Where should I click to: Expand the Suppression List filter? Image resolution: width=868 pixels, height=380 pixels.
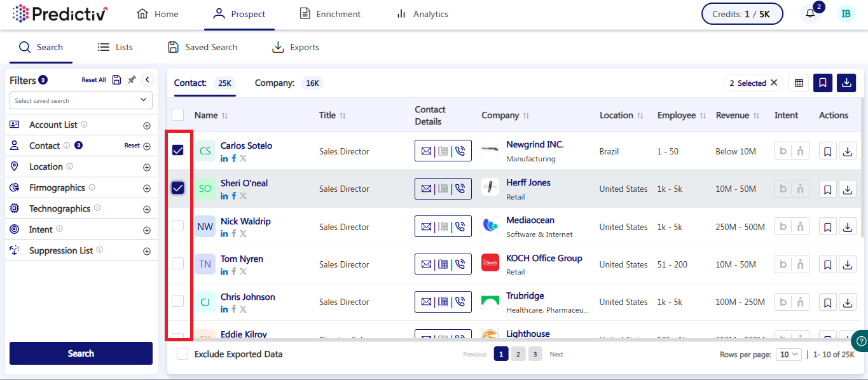point(147,252)
